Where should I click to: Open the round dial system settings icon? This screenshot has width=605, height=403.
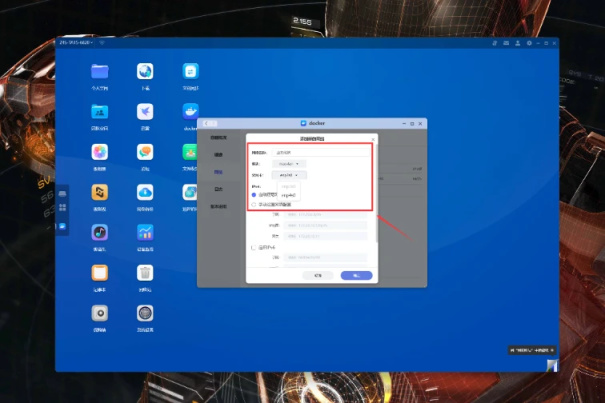(x=145, y=313)
